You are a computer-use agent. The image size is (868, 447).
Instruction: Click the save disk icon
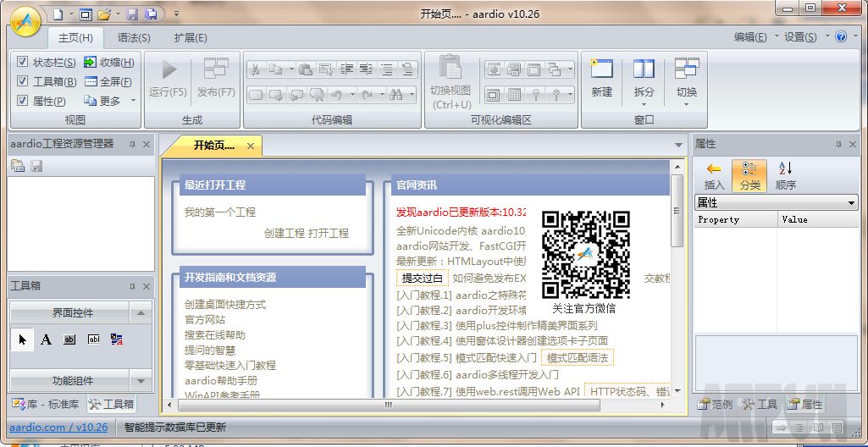pyautogui.click(x=132, y=14)
